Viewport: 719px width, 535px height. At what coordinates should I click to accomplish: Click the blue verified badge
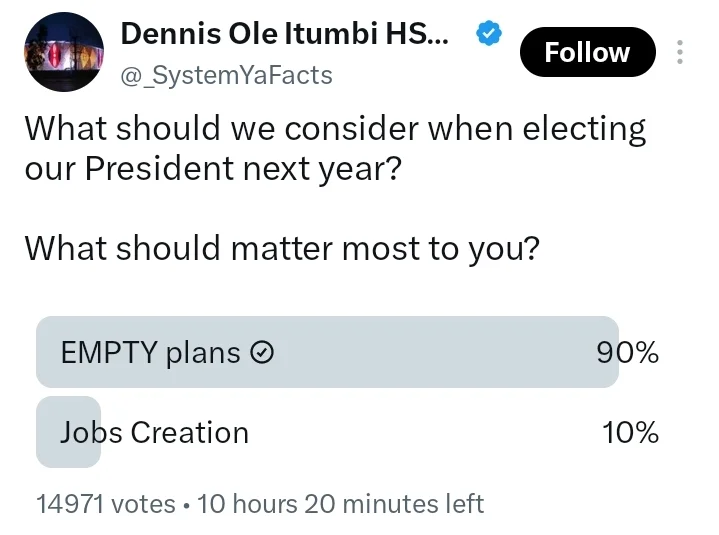point(489,33)
